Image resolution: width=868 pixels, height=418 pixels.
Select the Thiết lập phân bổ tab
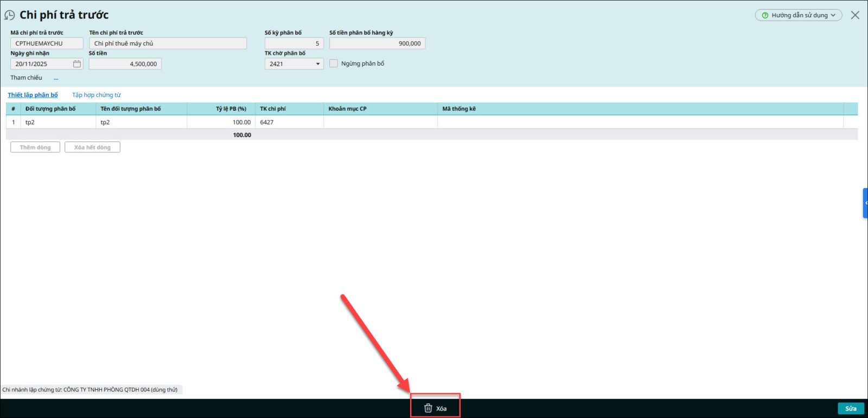point(33,95)
